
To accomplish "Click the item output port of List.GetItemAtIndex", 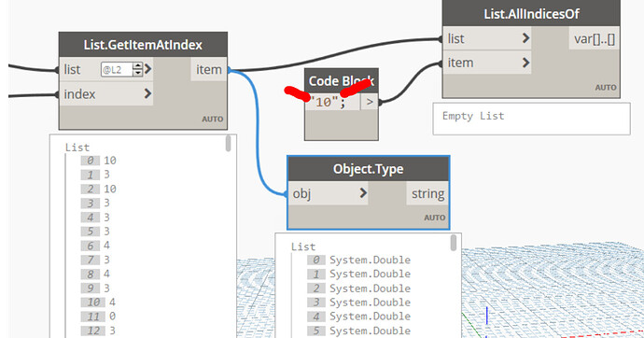I will coord(209,69).
